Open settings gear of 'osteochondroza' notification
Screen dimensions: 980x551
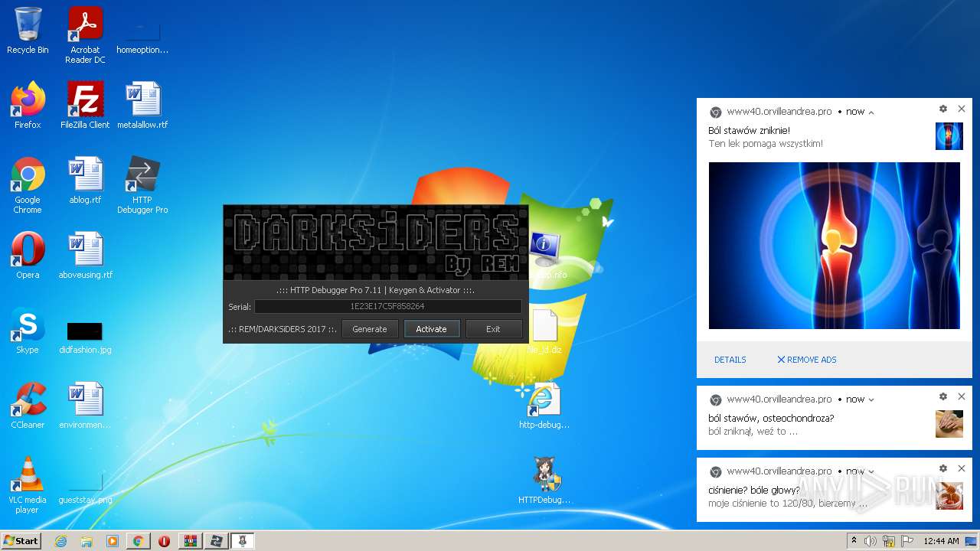pyautogui.click(x=943, y=396)
